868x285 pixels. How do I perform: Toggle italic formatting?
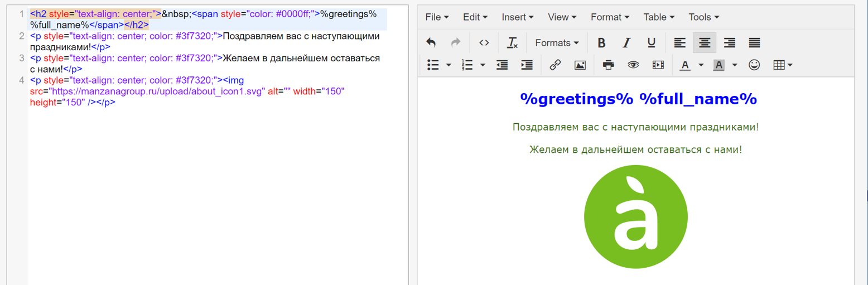(626, 43)
